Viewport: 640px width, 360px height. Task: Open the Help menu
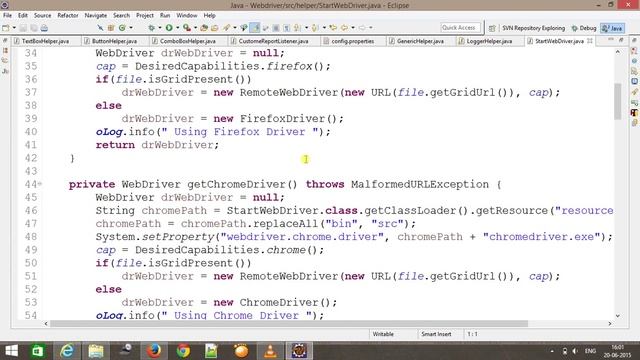pos(209,15)
